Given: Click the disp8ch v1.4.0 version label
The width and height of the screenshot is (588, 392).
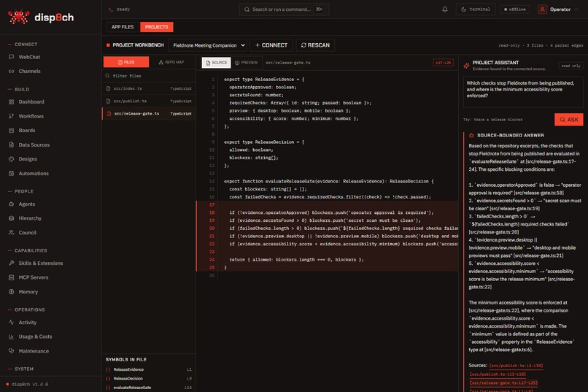Looking at the screenshot, I should coord(30,385).
